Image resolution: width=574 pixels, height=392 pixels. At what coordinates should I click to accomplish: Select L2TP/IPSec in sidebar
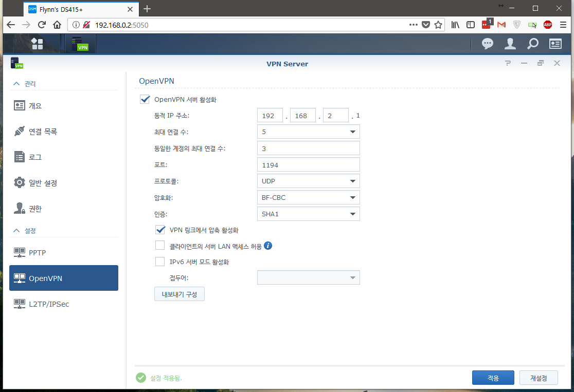[x=64, y=304]
